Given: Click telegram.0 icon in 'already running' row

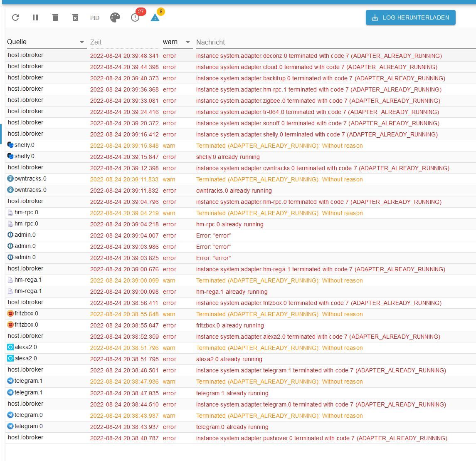Looking at the screenshot, I should [10, 426].
